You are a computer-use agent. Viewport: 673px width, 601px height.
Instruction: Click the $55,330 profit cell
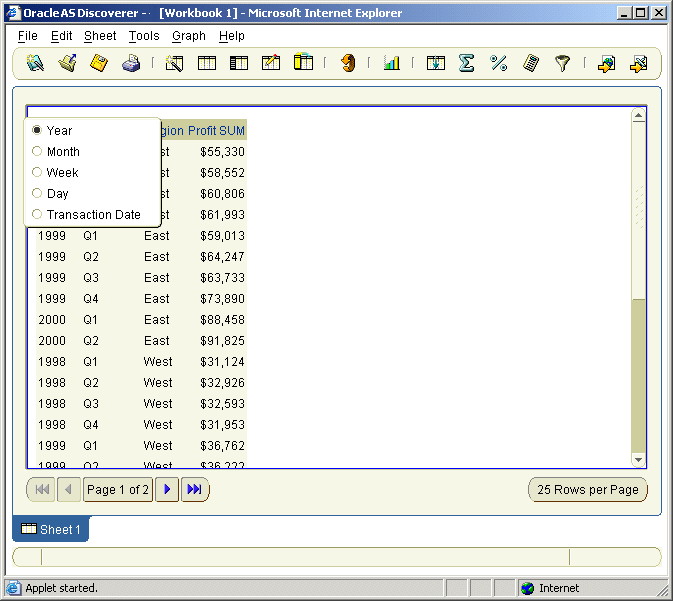pyautogui.click(x=222, y=152)
